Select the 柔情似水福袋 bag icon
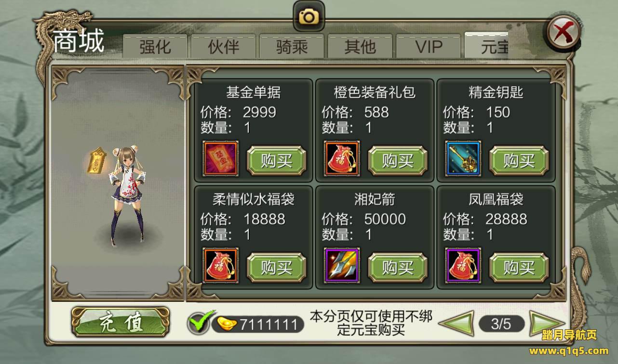 pyautogui.click(x=221, y=265)
